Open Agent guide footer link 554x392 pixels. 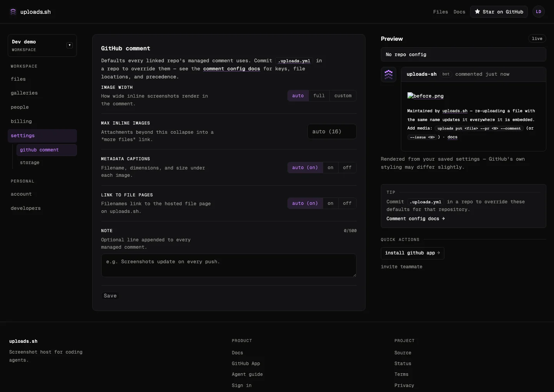[x=247, y=374]
